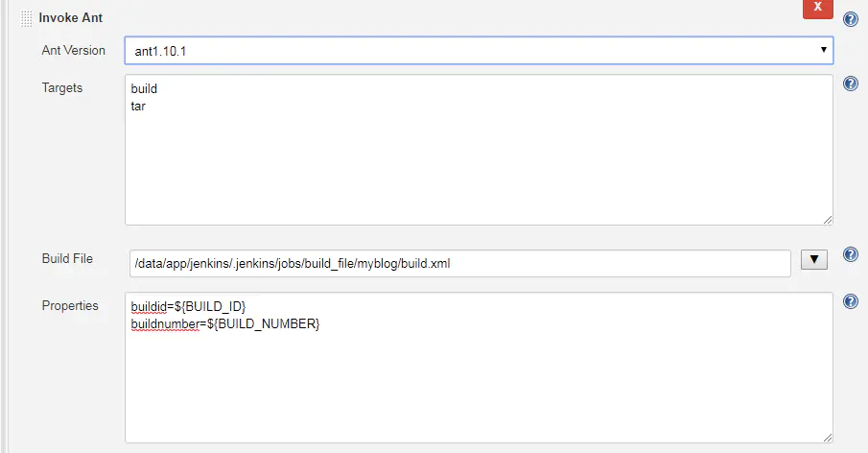Expand the arrow button next to Build File
The width and height of the screenshot is (868, 453).
coord(813,259)
